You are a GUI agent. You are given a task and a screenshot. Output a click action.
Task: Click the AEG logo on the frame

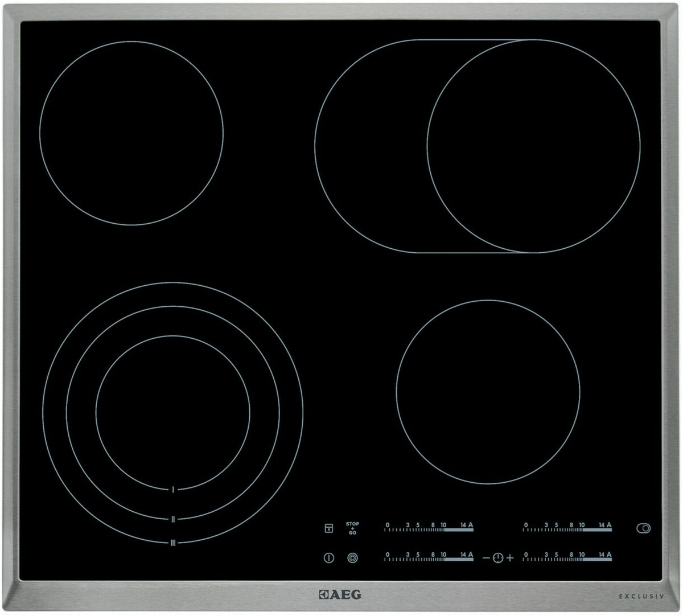(339, 595)
